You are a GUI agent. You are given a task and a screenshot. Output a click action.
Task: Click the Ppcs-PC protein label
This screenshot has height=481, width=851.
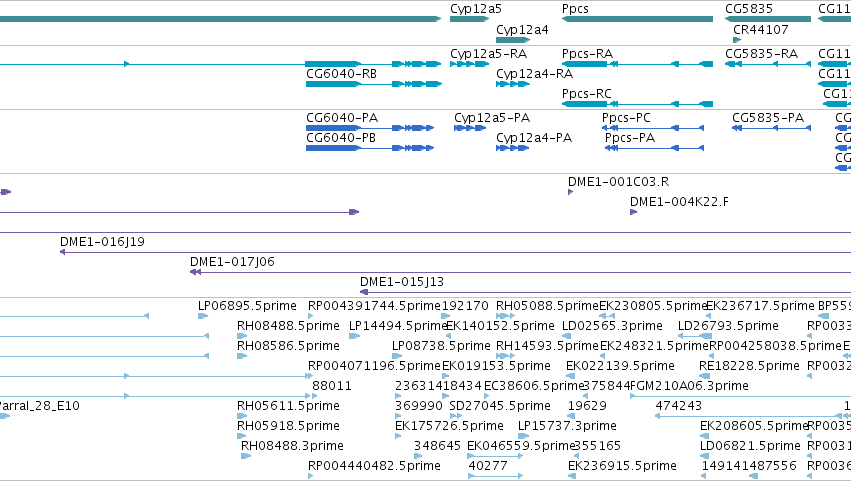[x=626, y=118]
